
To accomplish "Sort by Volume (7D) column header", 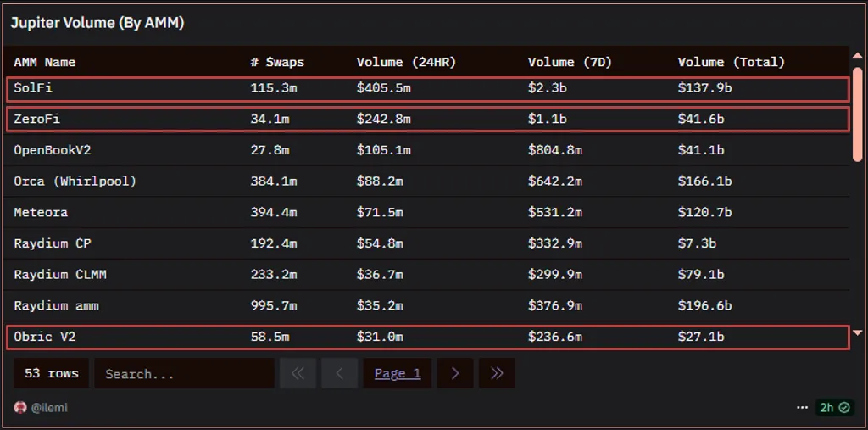I will [x=570, y=62].
